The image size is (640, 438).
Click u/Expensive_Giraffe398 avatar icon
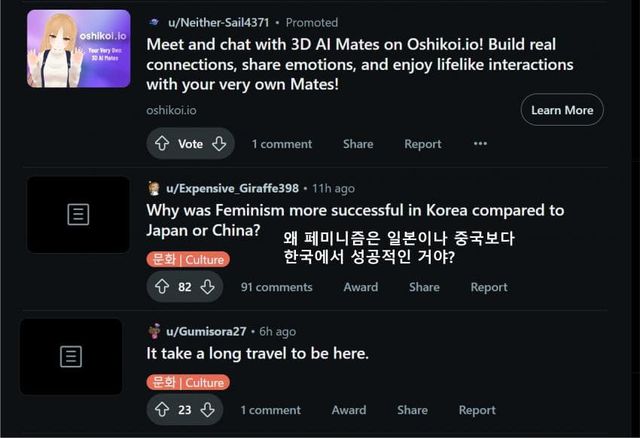click(x=154, y=188)
